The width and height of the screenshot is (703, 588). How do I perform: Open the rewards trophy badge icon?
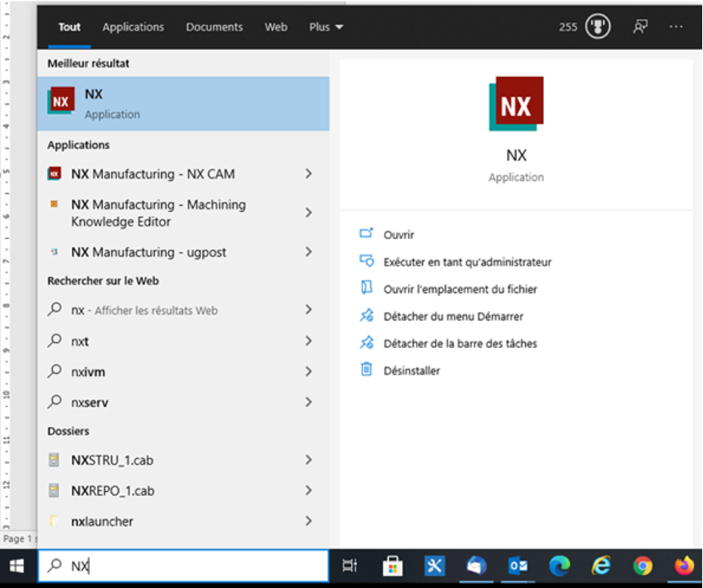(598, 26)
